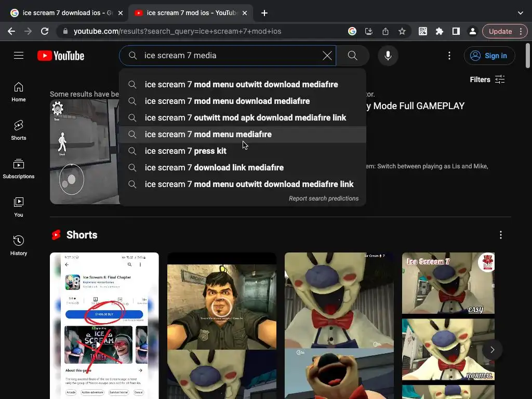This screenshot has width=532, height=399.
Task: Open the YouTube hamburger guide menu
Action: [x=19, y=55]
